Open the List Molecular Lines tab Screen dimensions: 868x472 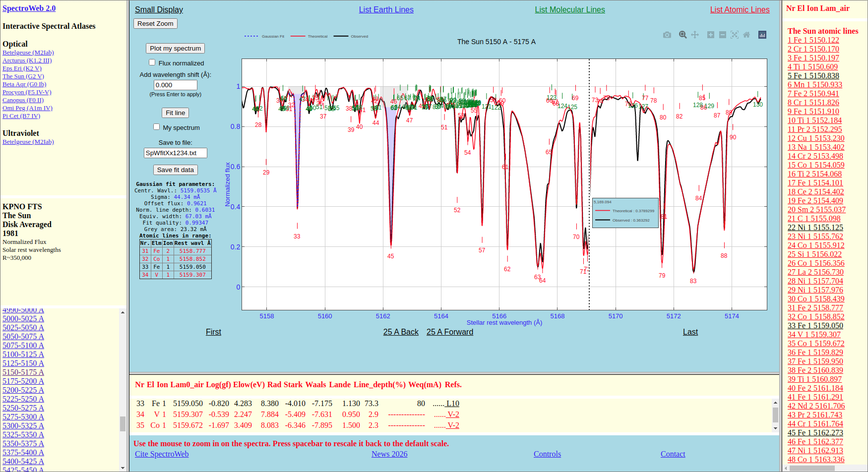pos(569,10)
